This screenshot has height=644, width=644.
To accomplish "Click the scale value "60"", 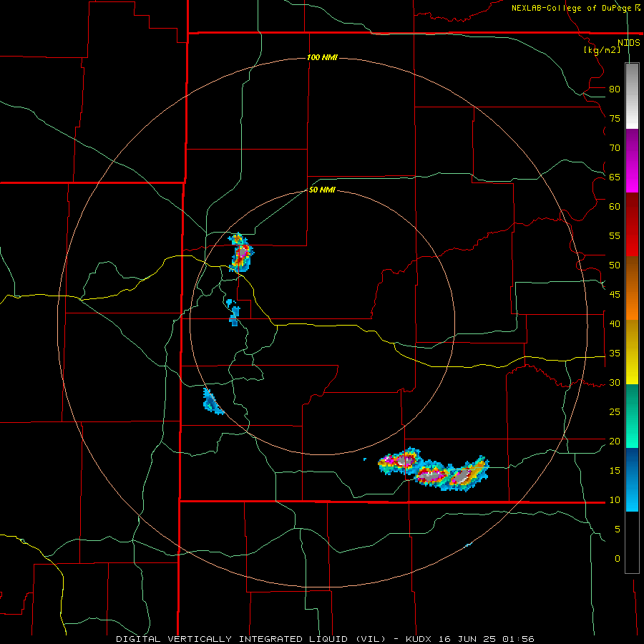I will (x=615, y=207).
